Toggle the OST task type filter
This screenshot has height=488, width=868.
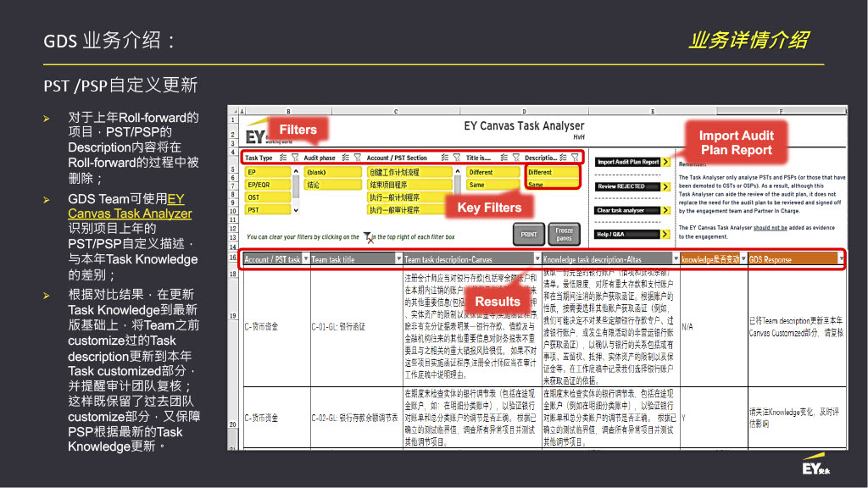click(x=268, y=197)
